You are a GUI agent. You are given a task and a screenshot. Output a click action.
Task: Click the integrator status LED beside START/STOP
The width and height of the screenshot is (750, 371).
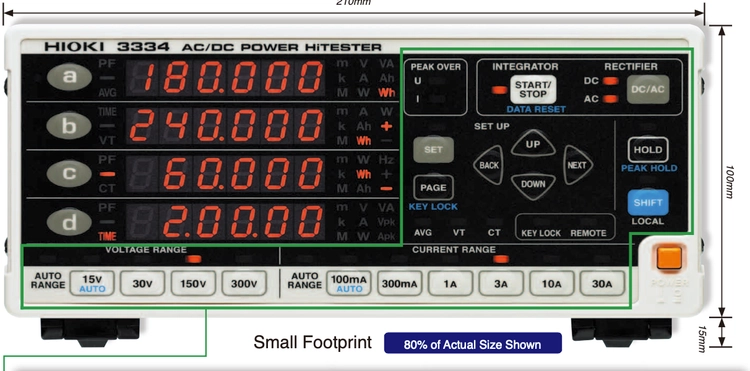499,90
